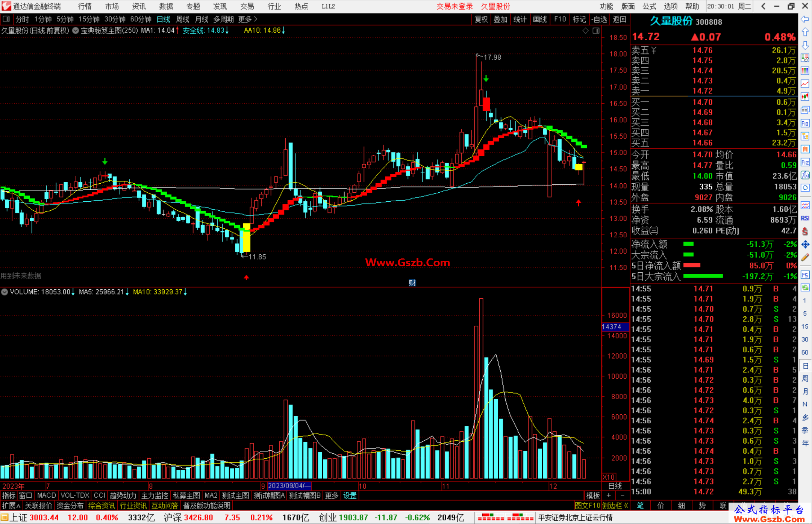Select the RSI indicator icon
Image resolution: width=812 pixels, height=524 pixels.
[x=805, y=218]
